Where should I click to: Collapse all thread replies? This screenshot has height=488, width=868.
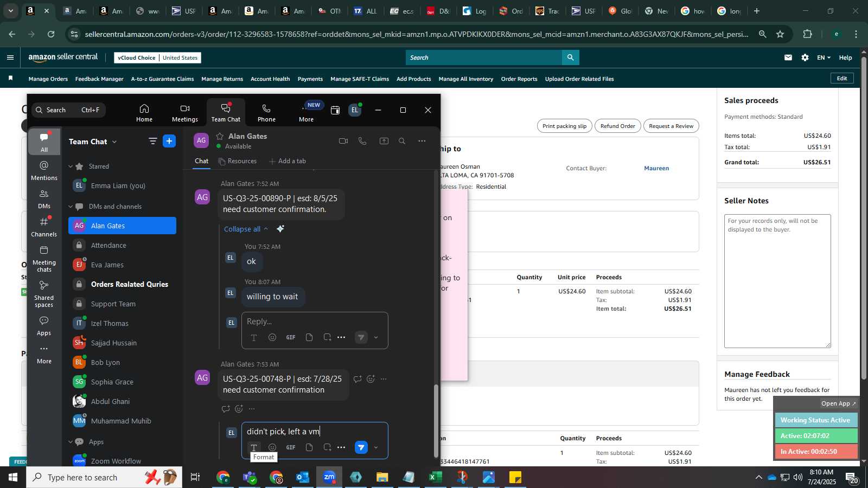(246, 229)
